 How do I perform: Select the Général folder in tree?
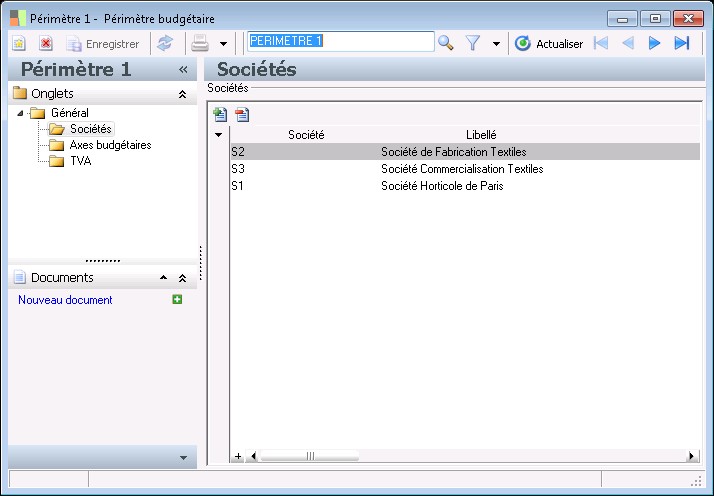[59, 113]
